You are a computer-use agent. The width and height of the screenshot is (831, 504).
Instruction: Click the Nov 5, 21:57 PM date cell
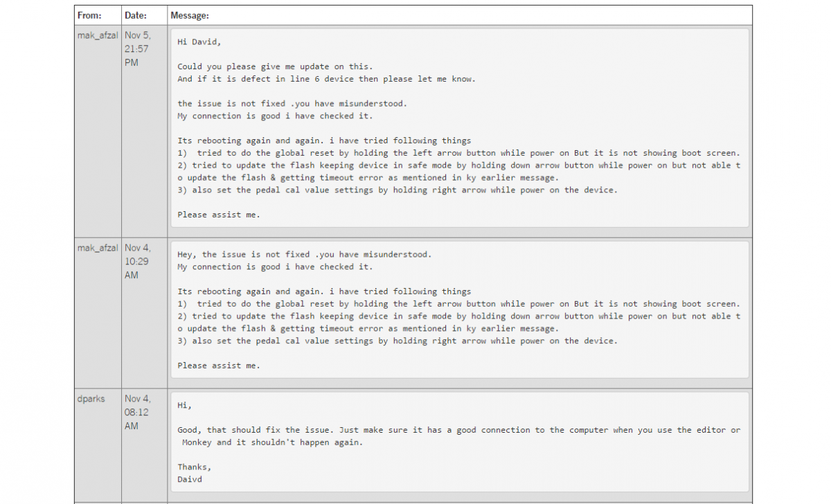137,48
